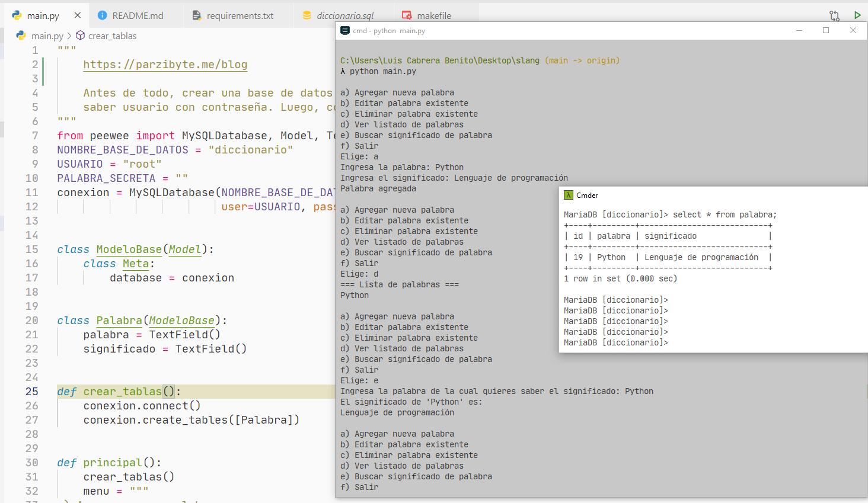Click 'Elige: d' line in the cmd
The height and width of the screenshot is (503, 868).
359,274
